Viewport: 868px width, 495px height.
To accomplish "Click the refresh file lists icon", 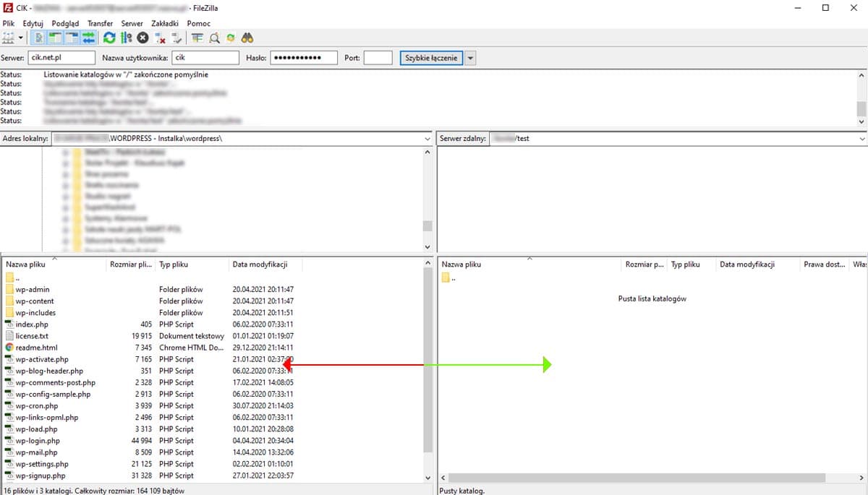I will tap(109, 38).
